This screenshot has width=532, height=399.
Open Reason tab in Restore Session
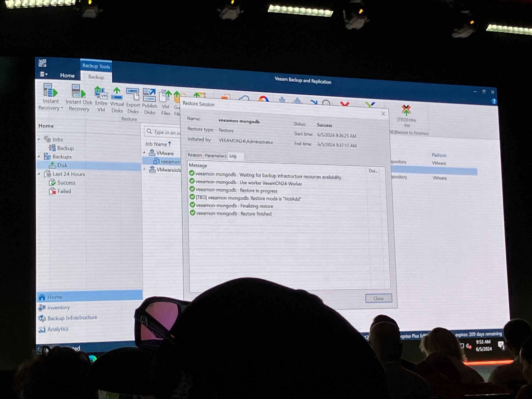195,155
